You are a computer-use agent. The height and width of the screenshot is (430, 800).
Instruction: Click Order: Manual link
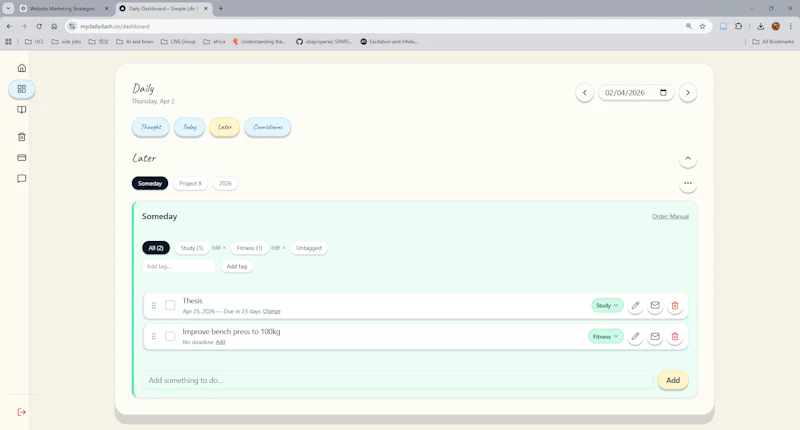coord(670,217)
